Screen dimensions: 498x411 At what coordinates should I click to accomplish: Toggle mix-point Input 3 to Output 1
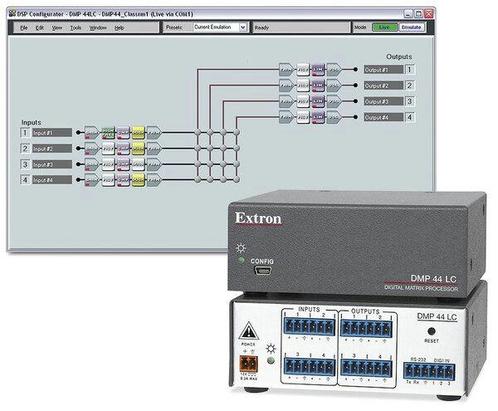[x=198, y=164]
